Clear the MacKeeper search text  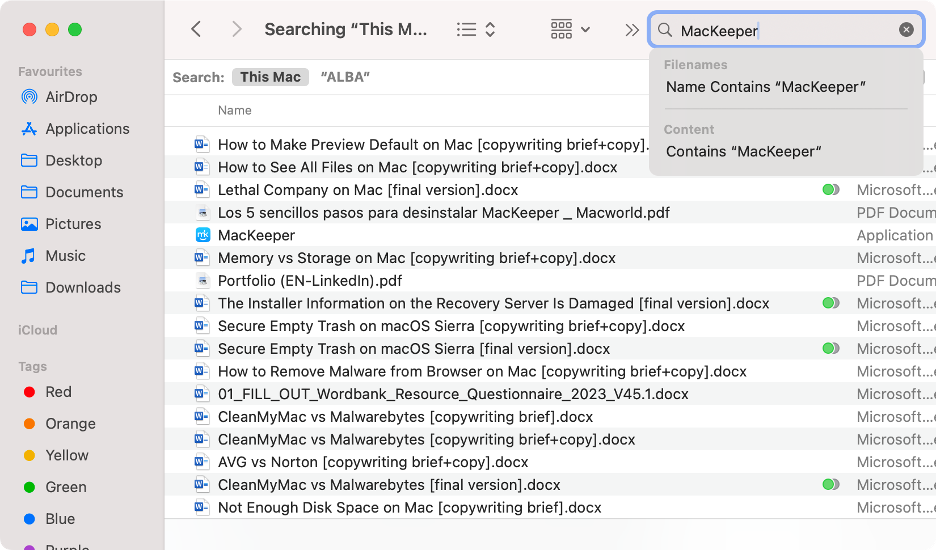point(906,29)
